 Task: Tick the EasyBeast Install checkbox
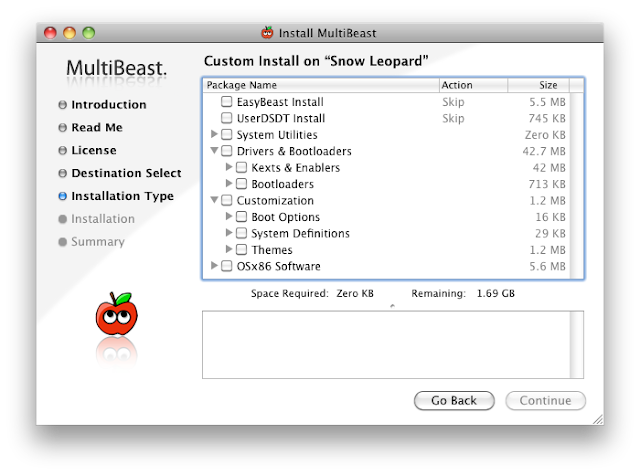point(227,101)
